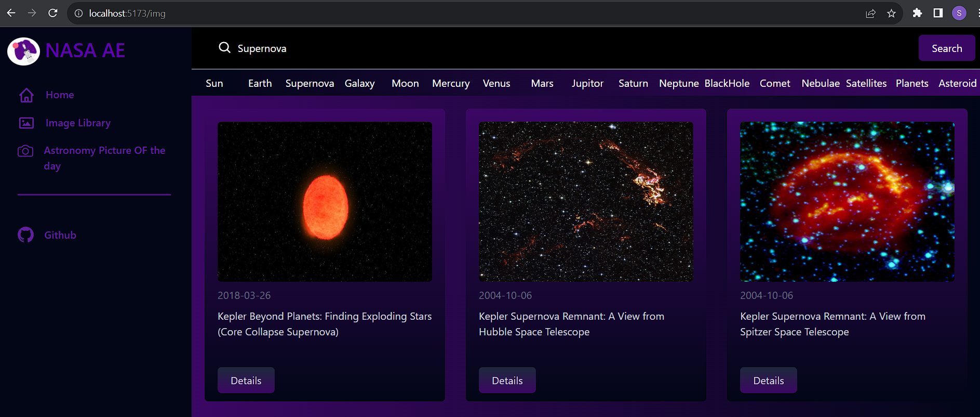This screenshot has height=417, width=980.
Task: Click the Home house icon
Action: [x=26, y=95]
